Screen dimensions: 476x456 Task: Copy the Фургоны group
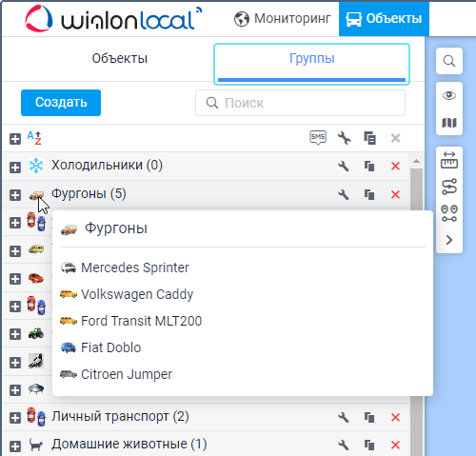369,194
